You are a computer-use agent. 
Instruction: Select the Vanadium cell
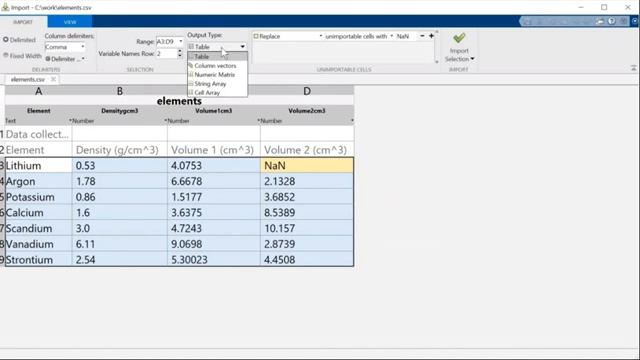[38, 244]
